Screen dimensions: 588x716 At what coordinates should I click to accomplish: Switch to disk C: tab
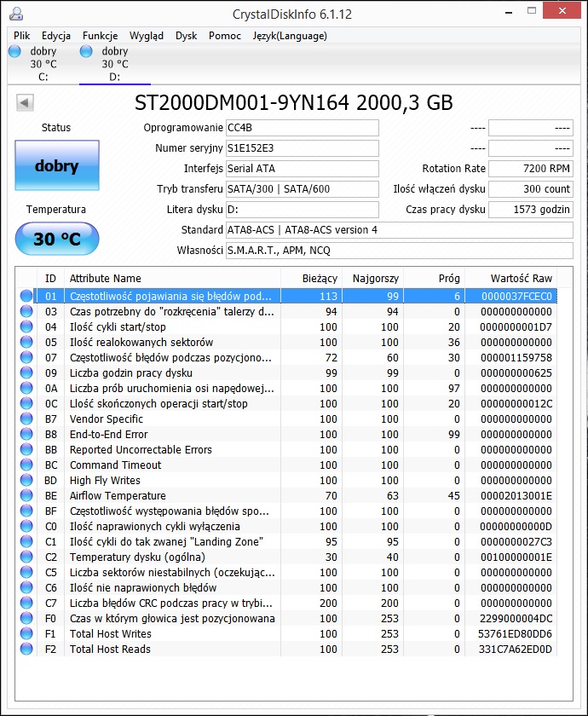point(43,64)
